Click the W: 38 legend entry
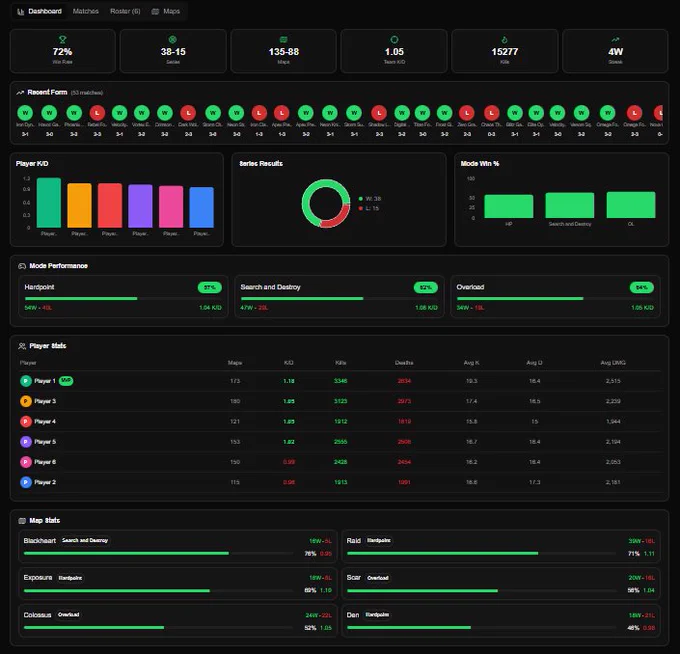The image size is (680, 654). pyautogui.click(x=369, y=199)
